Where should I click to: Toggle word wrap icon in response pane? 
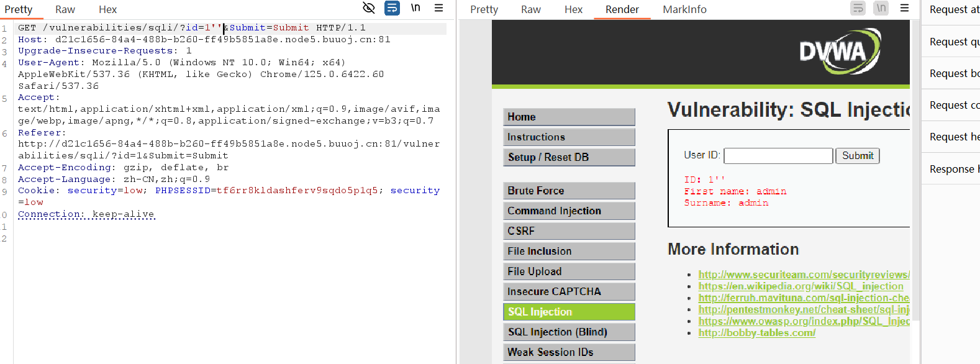(858, 8)
